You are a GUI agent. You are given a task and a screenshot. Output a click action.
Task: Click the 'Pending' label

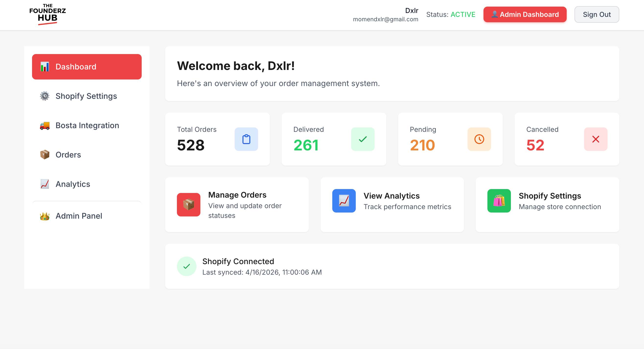click(x=423, y=129)
